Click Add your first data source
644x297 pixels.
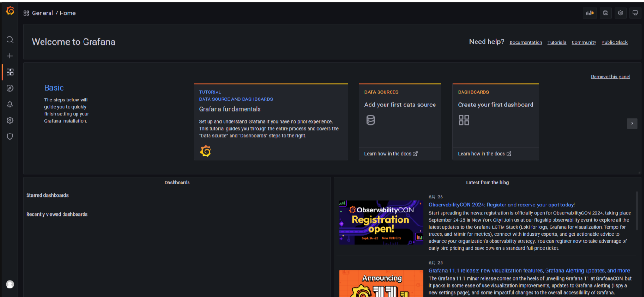400,105
